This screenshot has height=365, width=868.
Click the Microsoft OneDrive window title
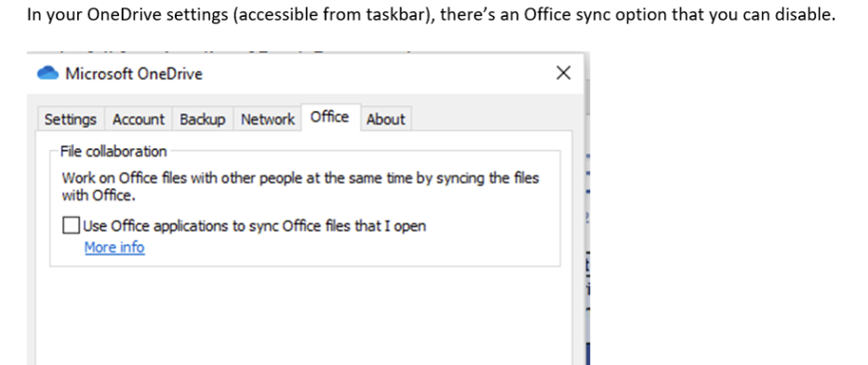click(x=134, y=74)
